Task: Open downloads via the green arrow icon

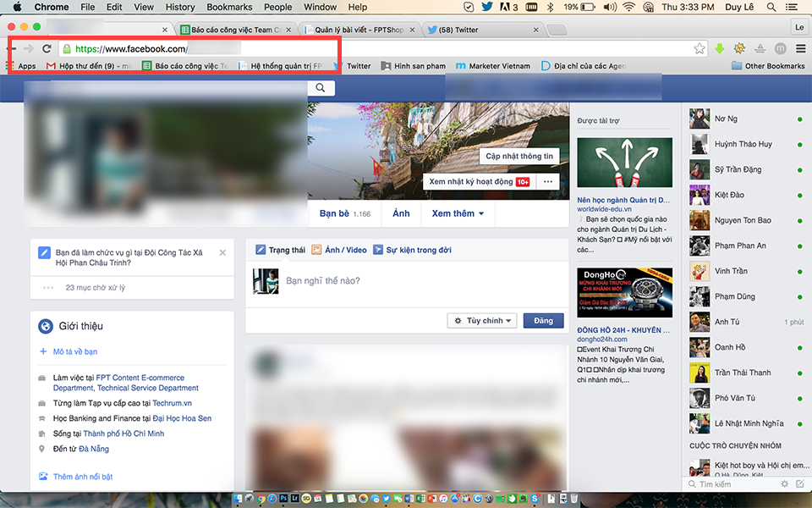Action: point(720,49)
